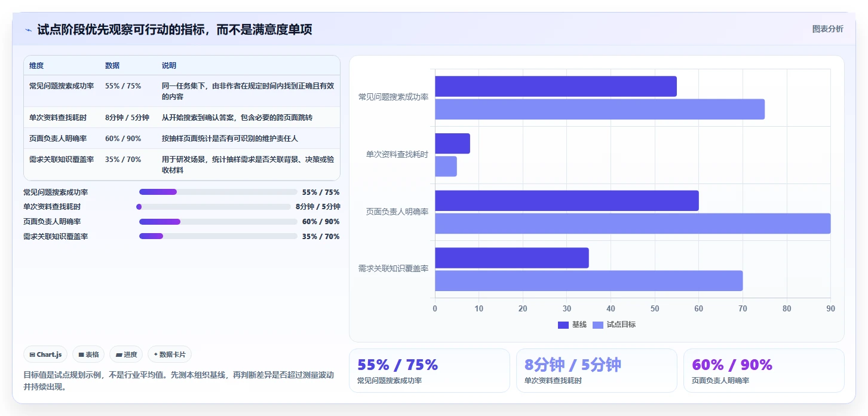
Task: Select the 60% / 90% cell in the table
Action: 123,139
